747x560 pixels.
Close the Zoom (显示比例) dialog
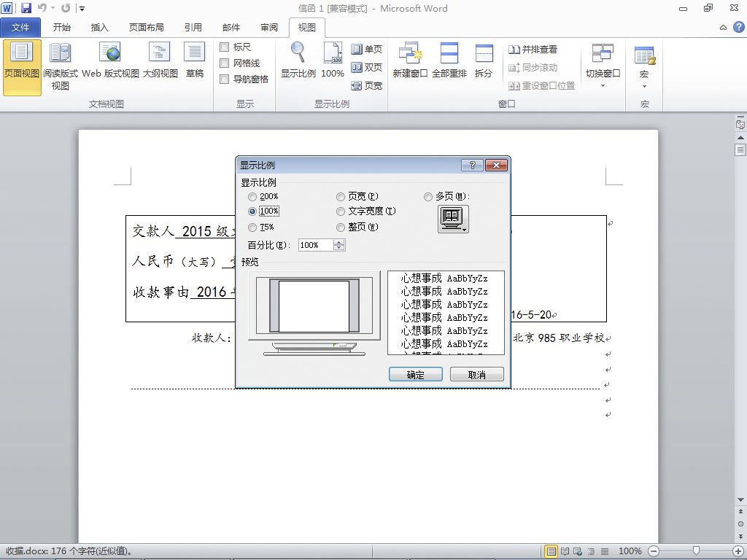point(496,166)
